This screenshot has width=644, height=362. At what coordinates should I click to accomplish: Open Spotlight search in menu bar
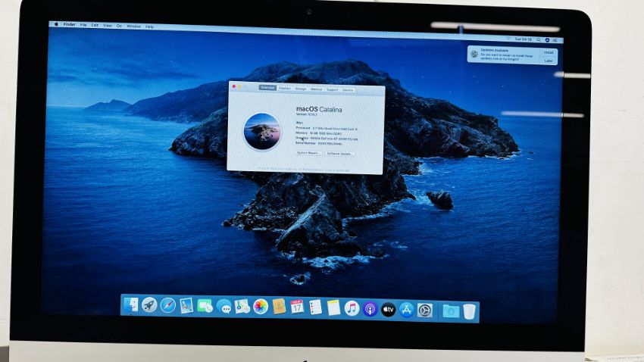pos(539,40)
